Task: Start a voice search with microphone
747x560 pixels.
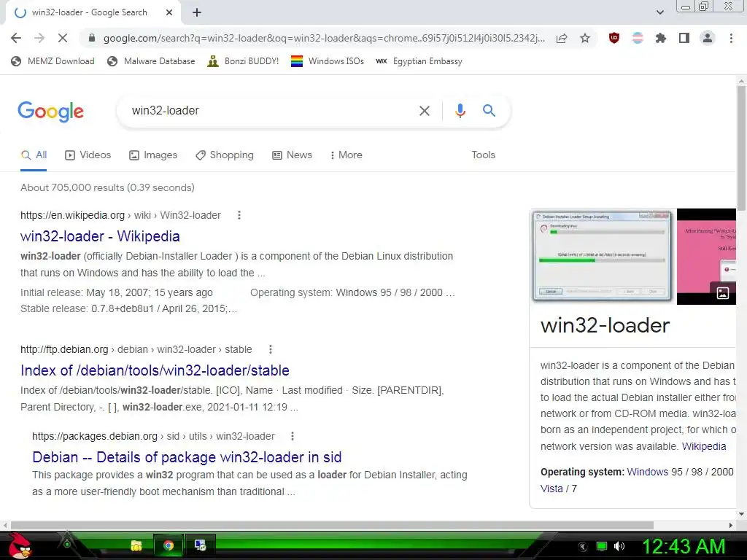Action: [x=460, y=111]
